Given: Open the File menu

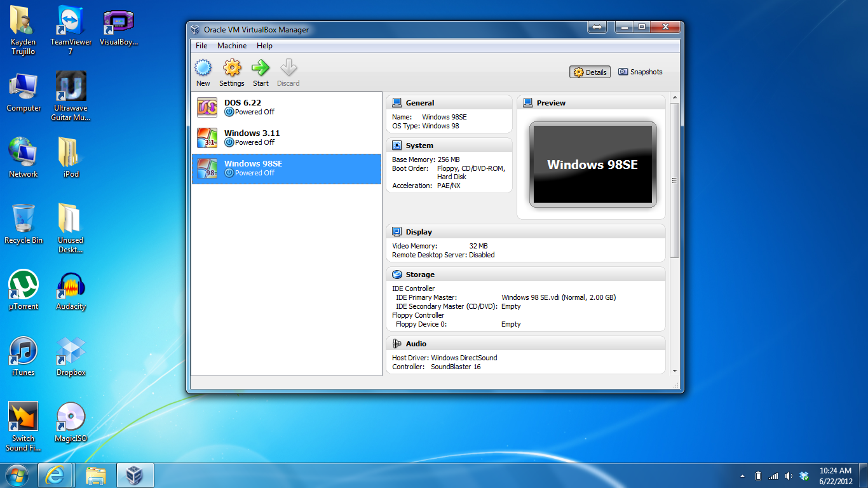Looking at the screenshot, I should coord(201,46).
